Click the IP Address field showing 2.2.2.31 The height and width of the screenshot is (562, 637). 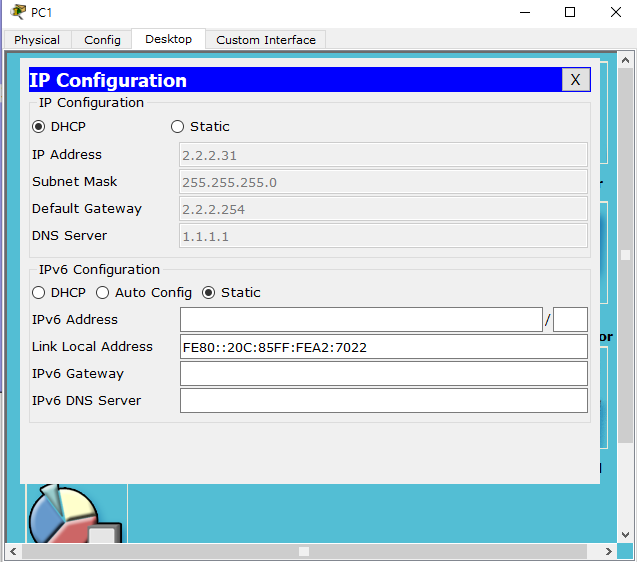(x=383, y=155)
